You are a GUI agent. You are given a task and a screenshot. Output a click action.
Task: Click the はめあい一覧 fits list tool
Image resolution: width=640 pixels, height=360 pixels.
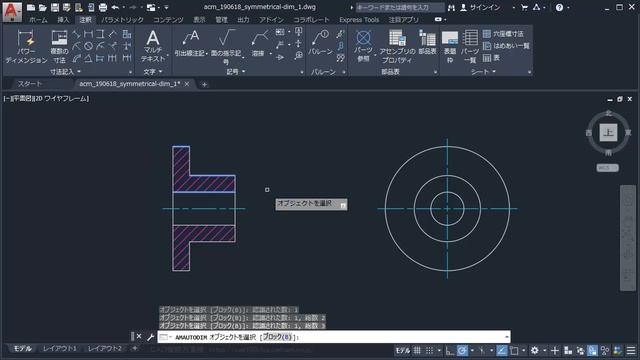(x=506, y=46)
